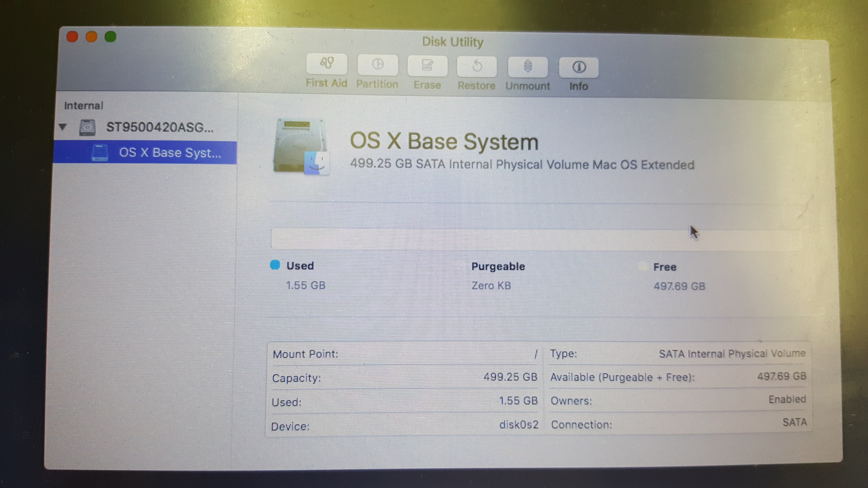Click the Used 1.55 GB legend value
The height and width of the screenshot is (488, 868).
[306, 285]
